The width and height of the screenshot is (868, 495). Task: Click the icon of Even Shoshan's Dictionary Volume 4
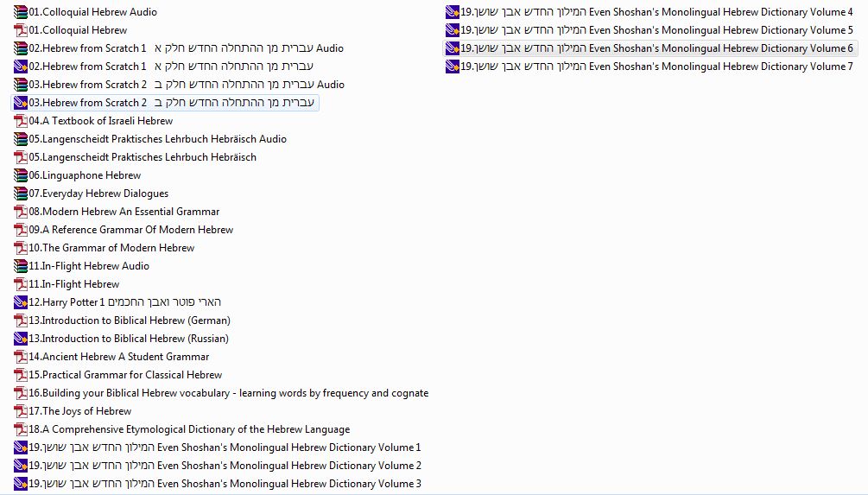pyautogui.click(x=453, y=12)
